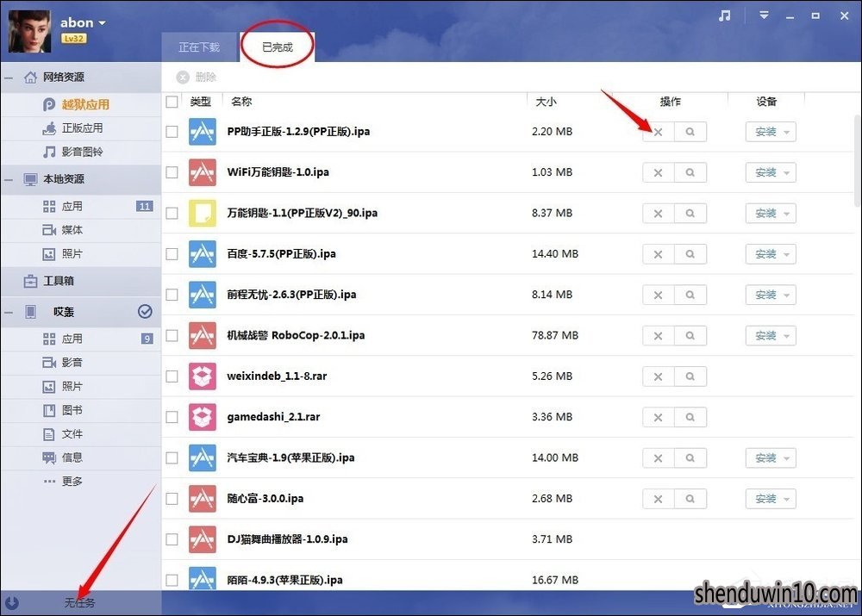Sort by the 名称 column header
The height and width of the screenshot is (616, 862).
tap(241, 102)
